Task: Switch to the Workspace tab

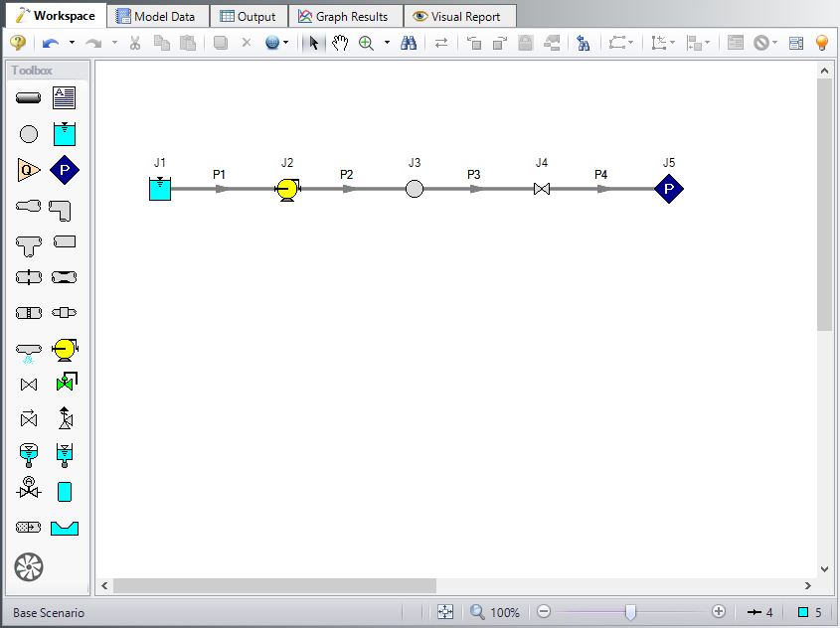Action: point(56,16)
